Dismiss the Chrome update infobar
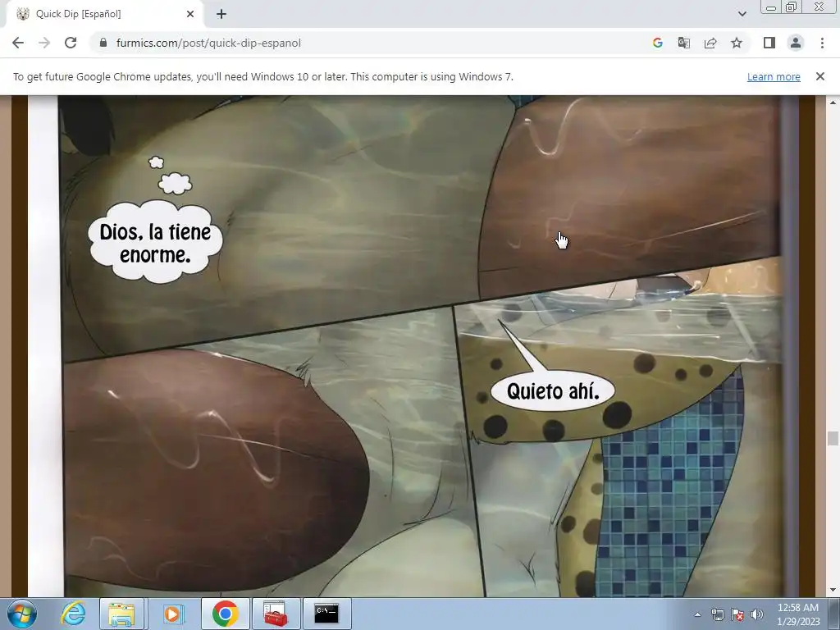Image resolution: width=840 pixels, height=630 pixels. [x=819, y=76]
